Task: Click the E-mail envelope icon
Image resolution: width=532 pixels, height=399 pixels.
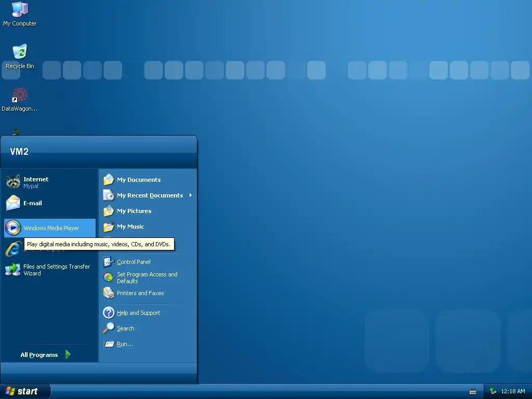Action: coord(13,203)
